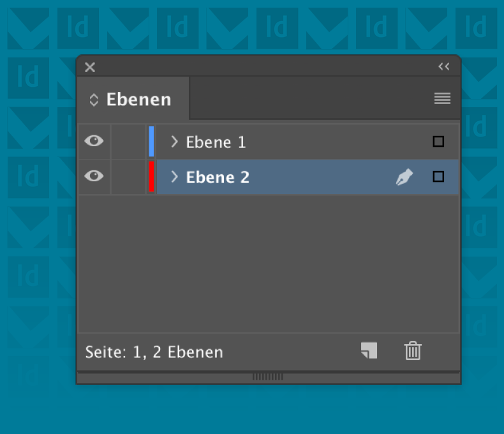
Task: Select the Ebenen panel tab
Action: pos(138,100)
